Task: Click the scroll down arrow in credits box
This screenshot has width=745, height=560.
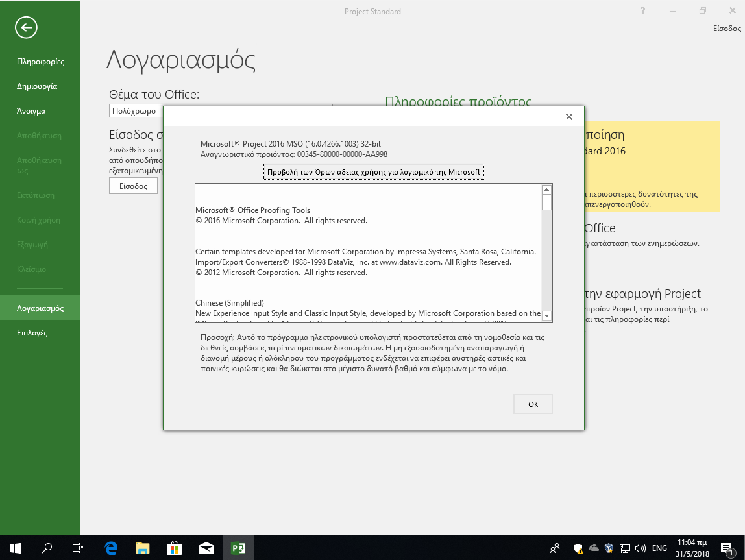Action: click(x=546, y=316)
